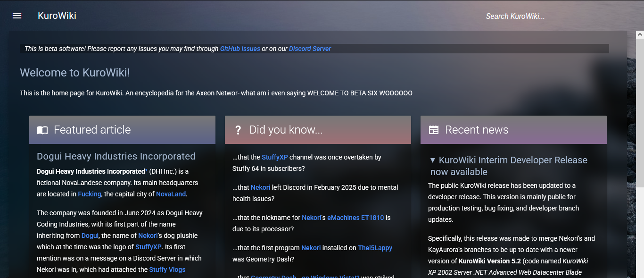This screenshot has width=644, height=278.
Task: Click the Search KuroWiki input field
Action: (515, 16)
